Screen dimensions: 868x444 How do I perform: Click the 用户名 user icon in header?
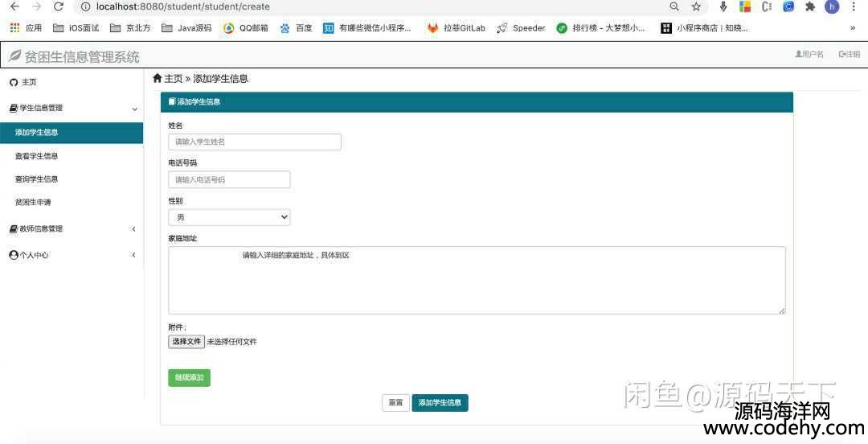click(798, 55)
